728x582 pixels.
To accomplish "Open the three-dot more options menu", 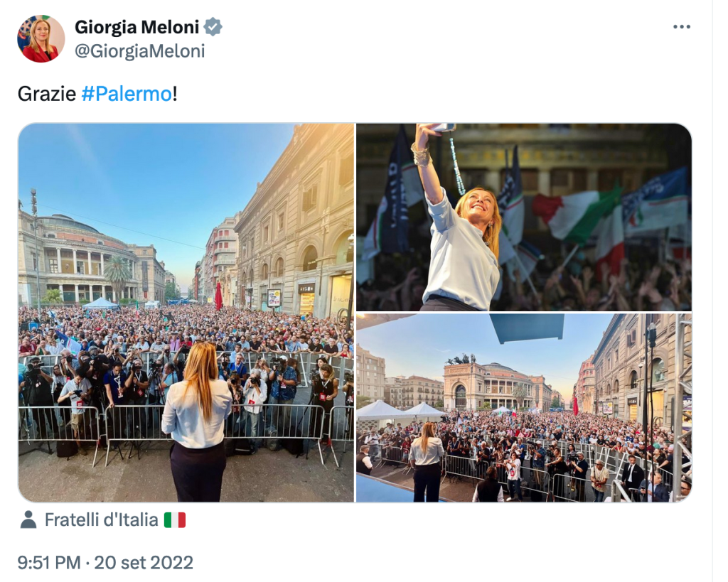I will tap(682, 27).
